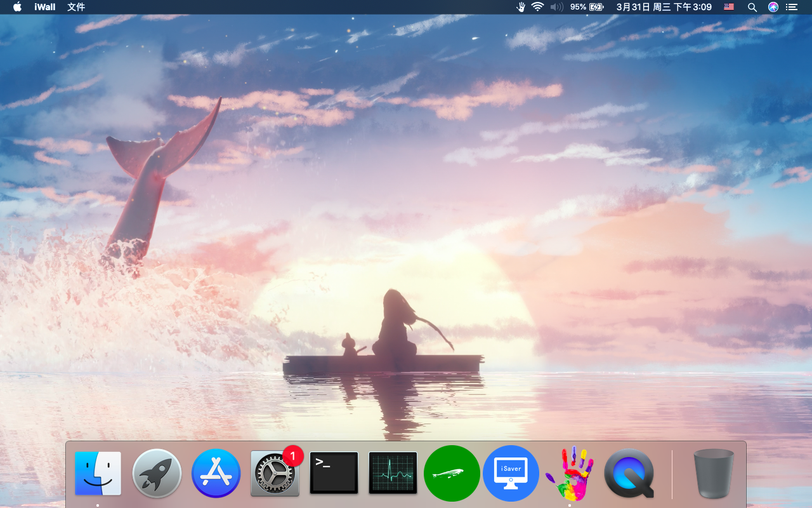This screenshot has width=812, height=508.
Task: Open the green airplane app icon
Action: 452,473
